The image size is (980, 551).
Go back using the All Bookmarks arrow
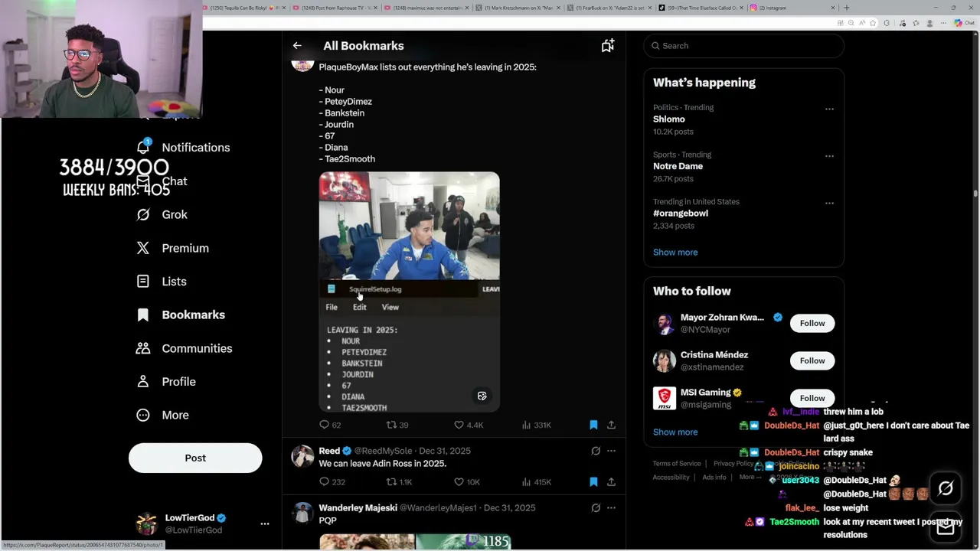pos(297,46)
